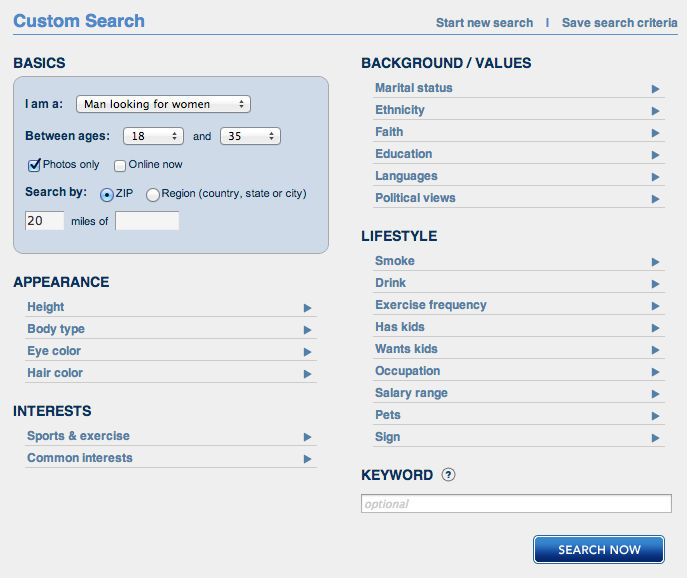The image size is (687, 578).
Task: Enable the Online now checkbox
Action: (120, 166)
